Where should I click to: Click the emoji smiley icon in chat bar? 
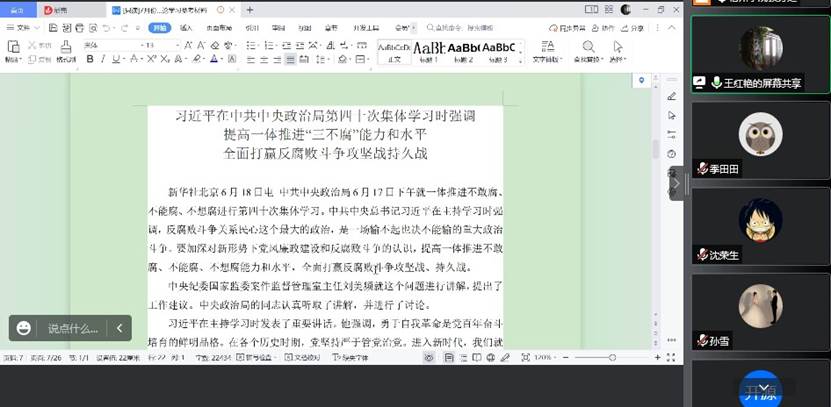pos(23,327)
